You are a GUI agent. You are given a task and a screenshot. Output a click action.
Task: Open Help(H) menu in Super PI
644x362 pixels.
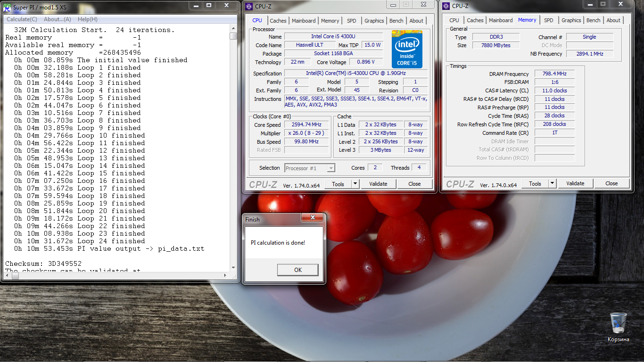pos(88,19)
